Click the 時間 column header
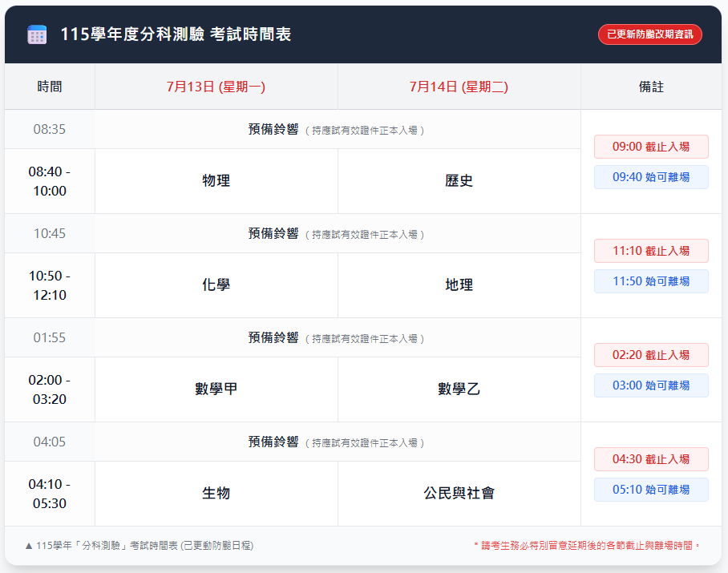728x573 pixels. [50, 87]
